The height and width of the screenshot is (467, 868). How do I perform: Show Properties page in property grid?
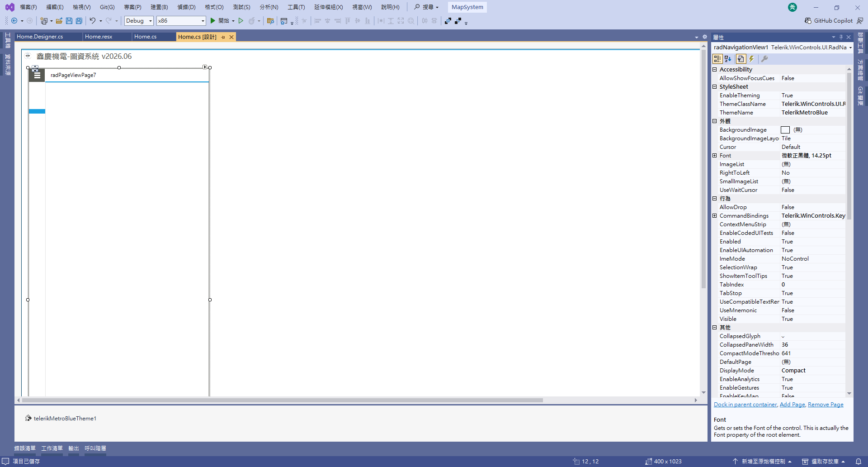[x=741, y=59]
